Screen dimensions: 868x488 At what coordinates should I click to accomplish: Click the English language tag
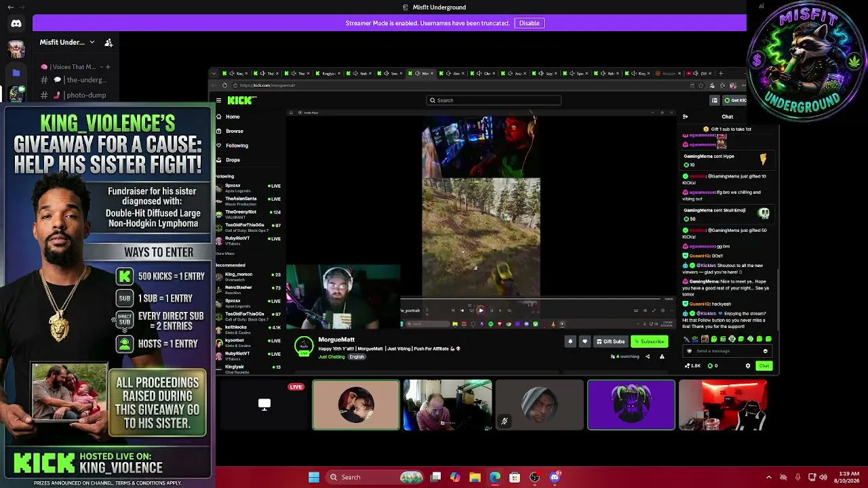(x=357, y=357)
